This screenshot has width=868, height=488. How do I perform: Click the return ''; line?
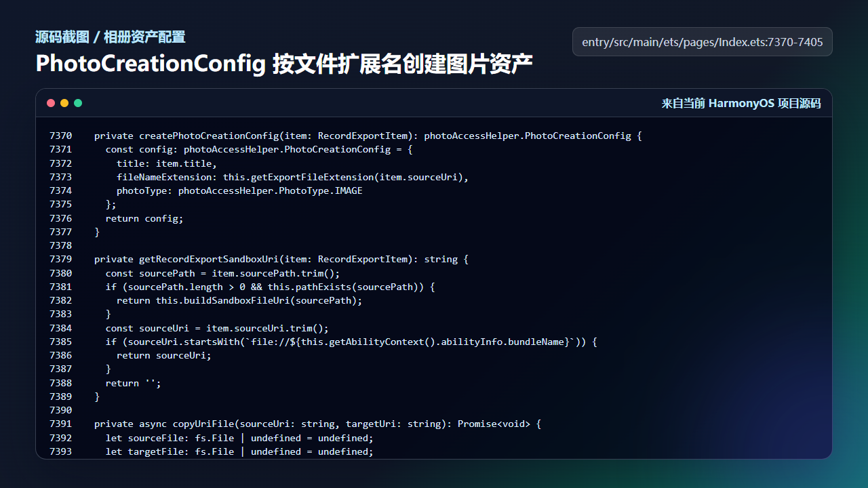[133, 383]
